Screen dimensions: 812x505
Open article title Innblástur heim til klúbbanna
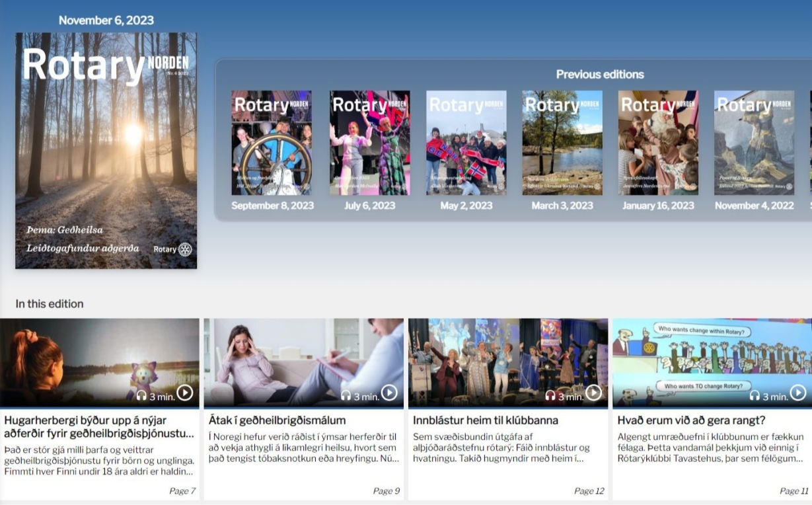[486, 420]
